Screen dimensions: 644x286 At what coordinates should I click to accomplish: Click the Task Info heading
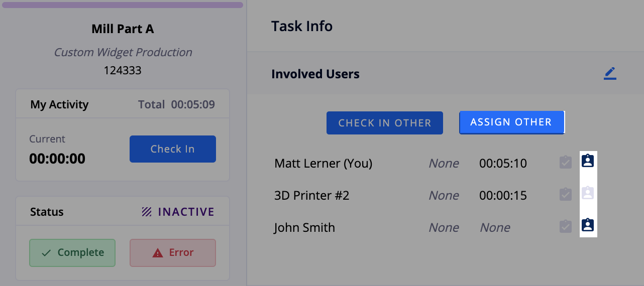point(302,26)
